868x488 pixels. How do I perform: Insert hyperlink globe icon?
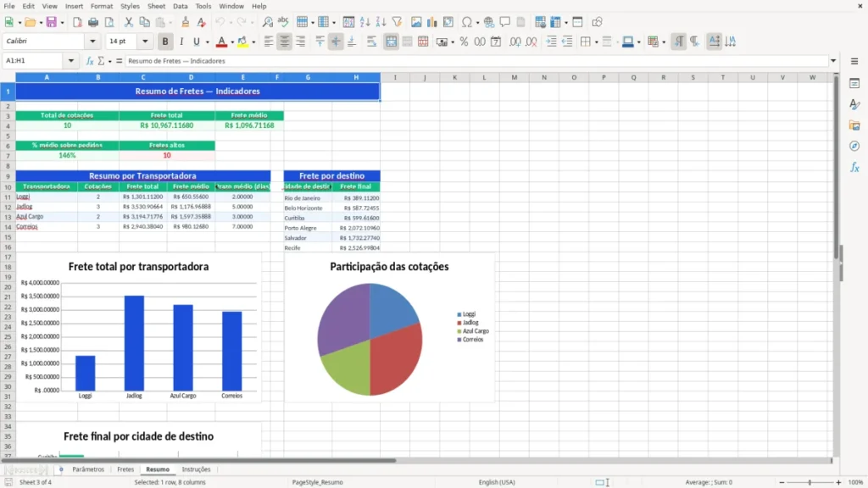489,22
